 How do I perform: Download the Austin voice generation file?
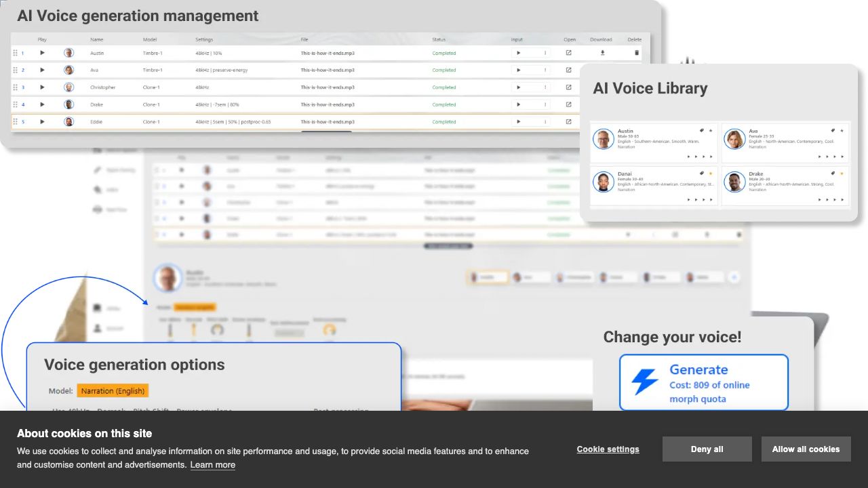[602, 53]
